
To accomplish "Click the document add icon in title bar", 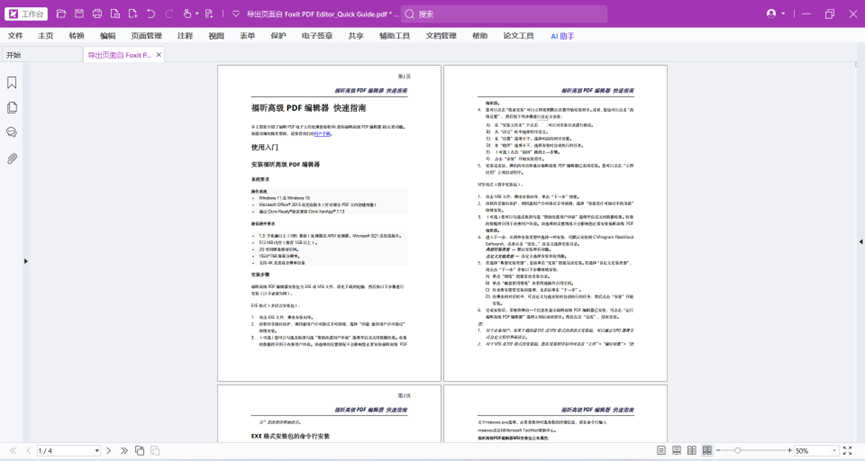I will tap(209, 14).
